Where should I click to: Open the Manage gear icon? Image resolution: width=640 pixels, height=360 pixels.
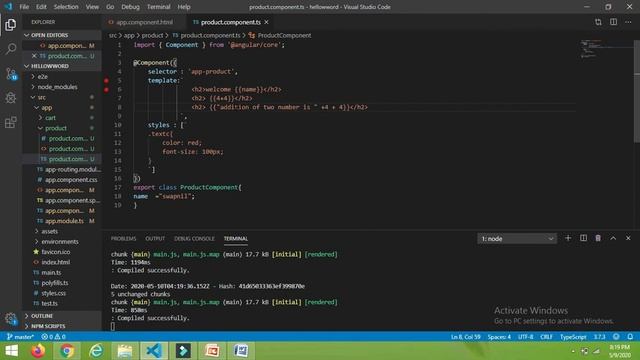(x=11, y=318)
